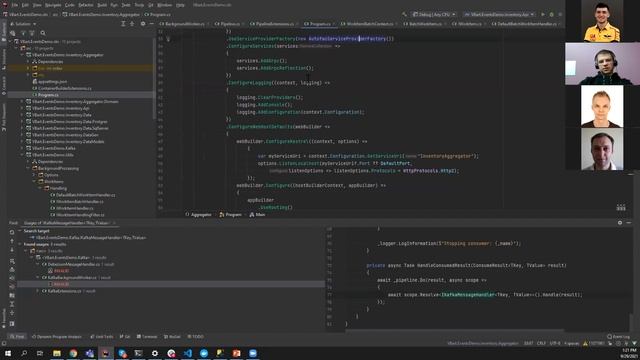Open the Solution view selector dropdown
The width and height of the screenshot is (640, 360).
point(23,24)
